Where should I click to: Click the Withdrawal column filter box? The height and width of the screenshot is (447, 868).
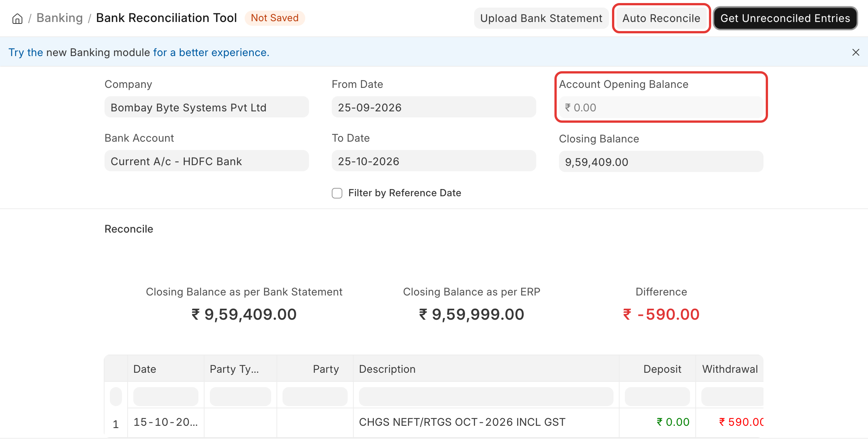(x=732, y=397)
